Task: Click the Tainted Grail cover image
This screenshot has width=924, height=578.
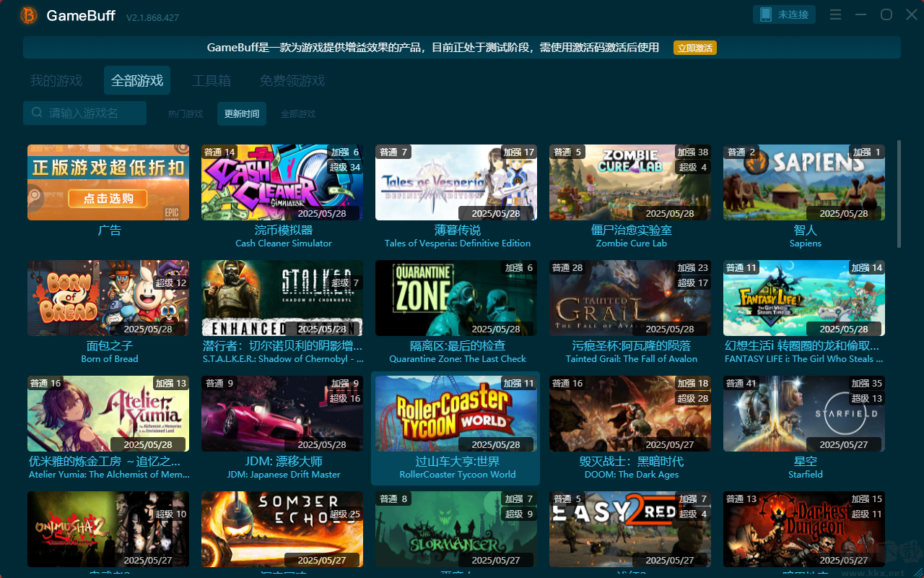Action: pos(630,298)
